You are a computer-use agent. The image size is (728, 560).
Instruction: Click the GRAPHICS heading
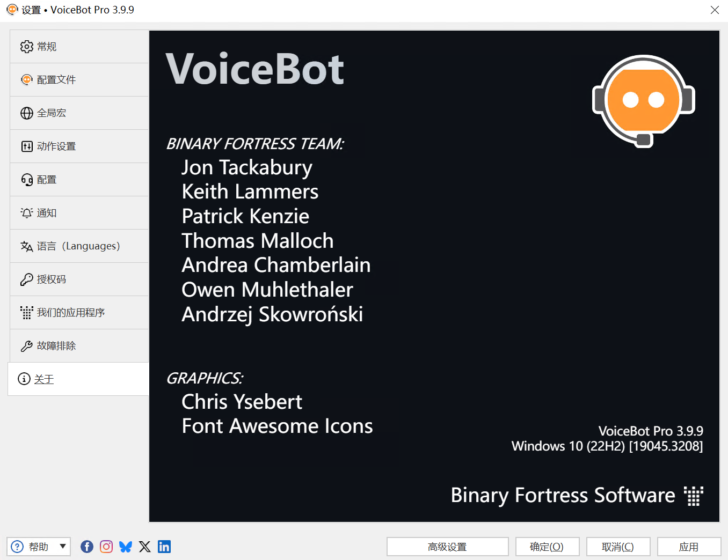pos(205,378)
